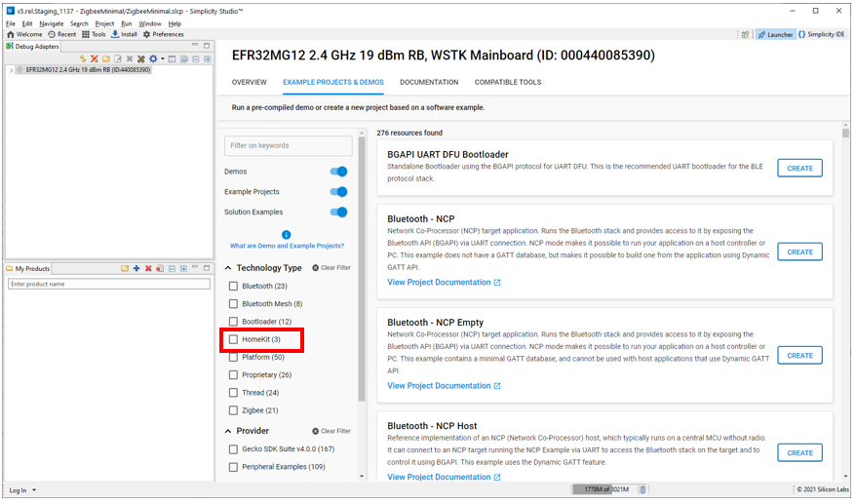Click CREATE for Bluetooth - NCP Host
This screenshot has width=856, height=504.
[x=799, y=453]
